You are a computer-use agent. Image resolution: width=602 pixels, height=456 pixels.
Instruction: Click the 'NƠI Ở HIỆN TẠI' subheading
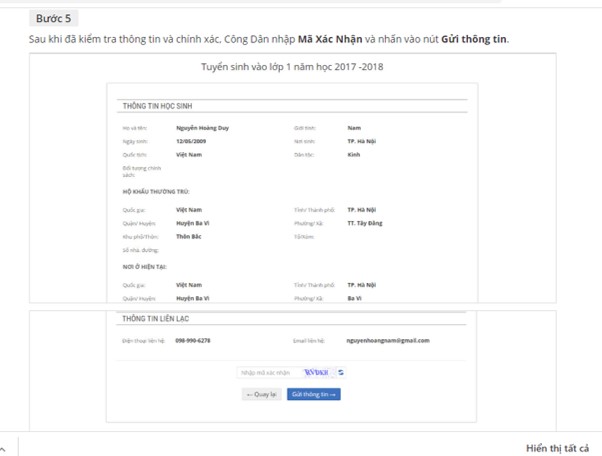tap(144, 267)
